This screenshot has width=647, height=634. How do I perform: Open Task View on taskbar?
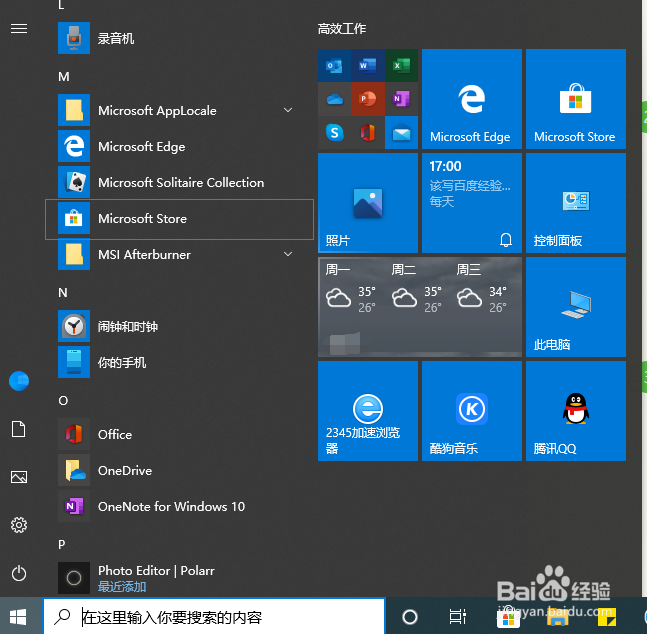tap(458, 617)
